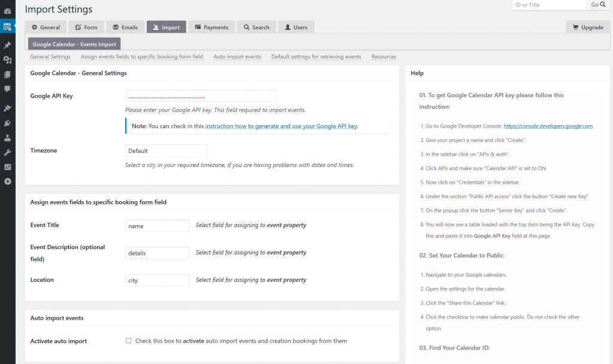View Pages via the stacked-pages icon

[x=8, y=74]
